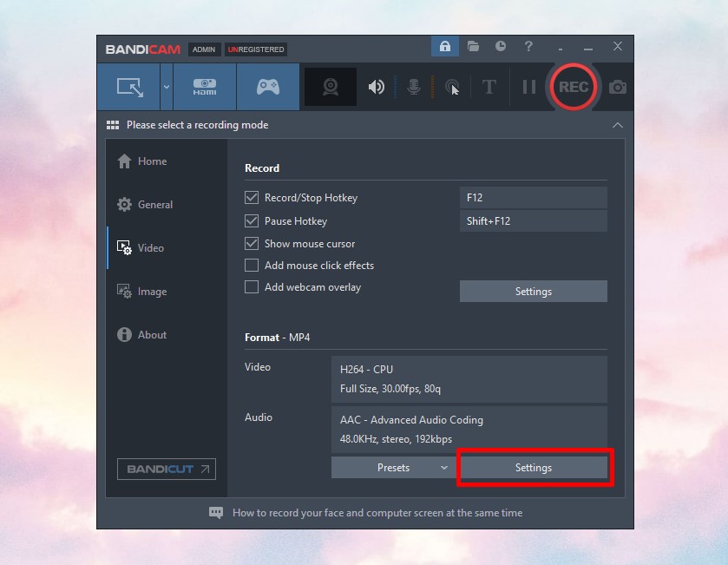728x565 pixels.
Task: Toggle the mouse click effects icon
Action: [452, 87]
